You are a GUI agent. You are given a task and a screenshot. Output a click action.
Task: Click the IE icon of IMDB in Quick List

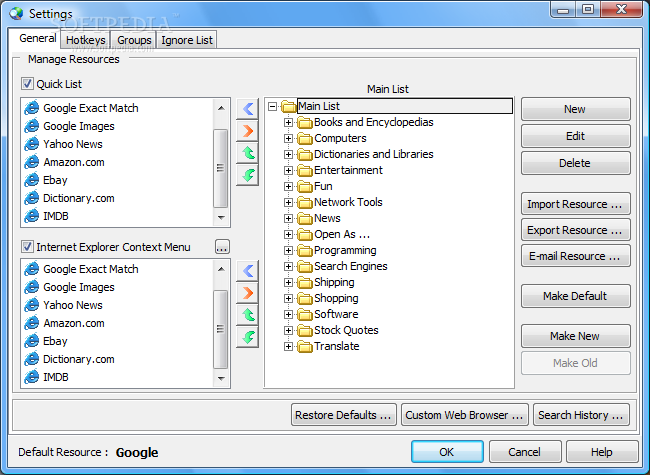click(32, 216)
